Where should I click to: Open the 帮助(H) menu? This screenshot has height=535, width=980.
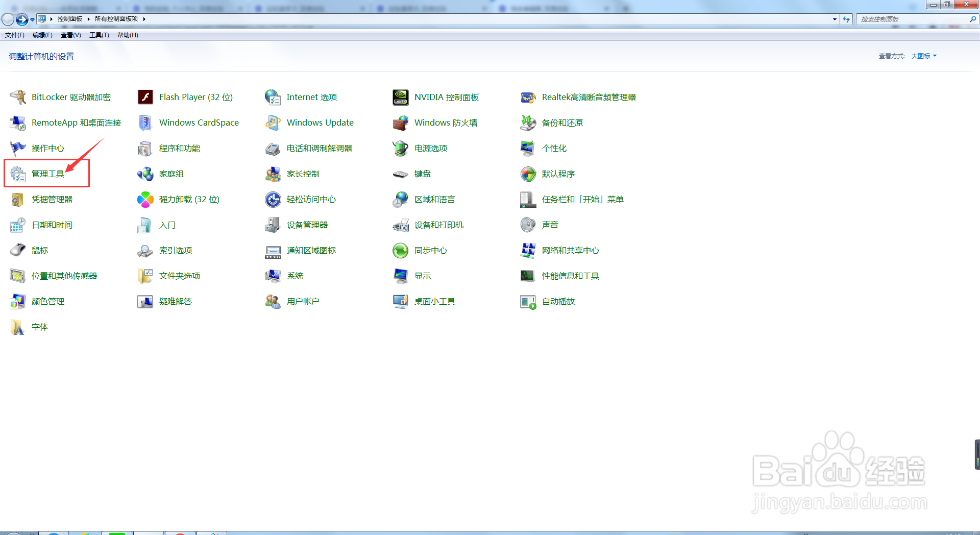[128, 35]
